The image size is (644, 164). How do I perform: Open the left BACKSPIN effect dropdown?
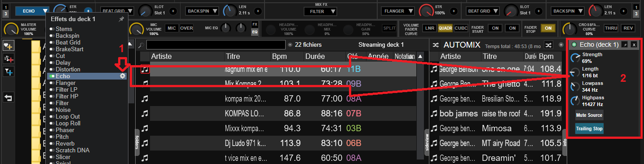[x=203, y=11]
